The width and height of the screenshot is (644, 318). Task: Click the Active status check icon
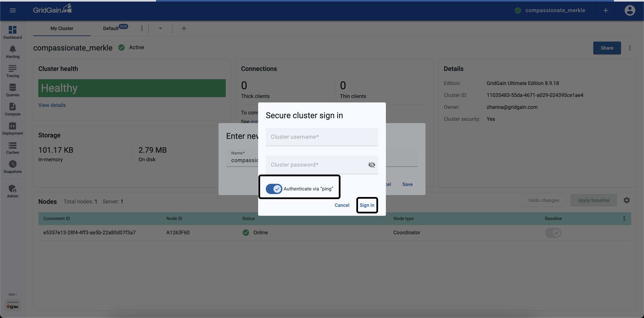[122, 47]
